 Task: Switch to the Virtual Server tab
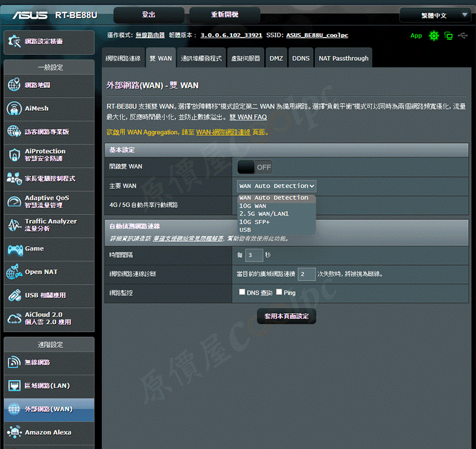[x=246, y=58]
